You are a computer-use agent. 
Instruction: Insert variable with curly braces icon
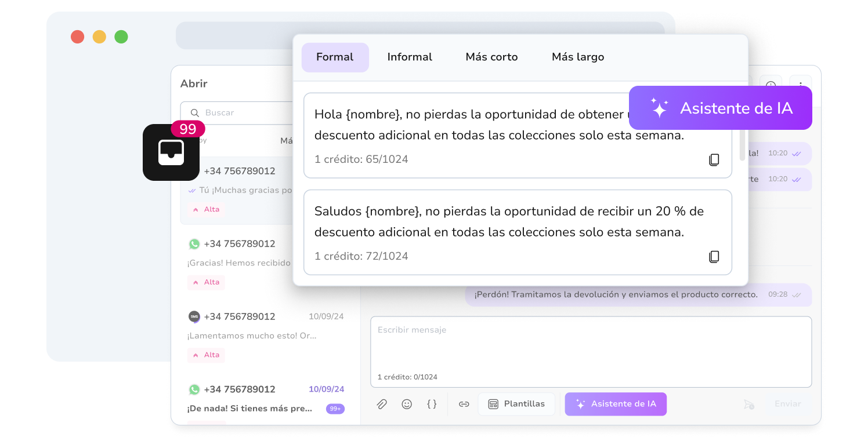[x=432, y=404]
